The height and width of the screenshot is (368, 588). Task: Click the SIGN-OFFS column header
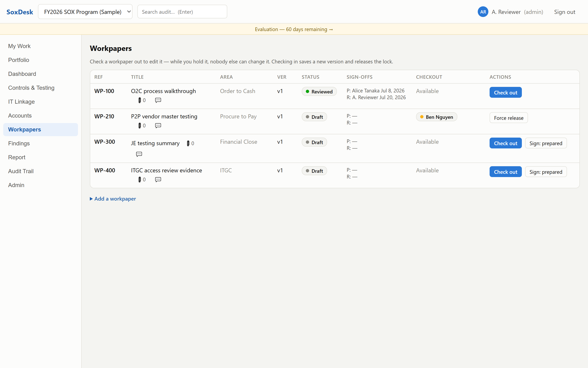click(359, 77)
